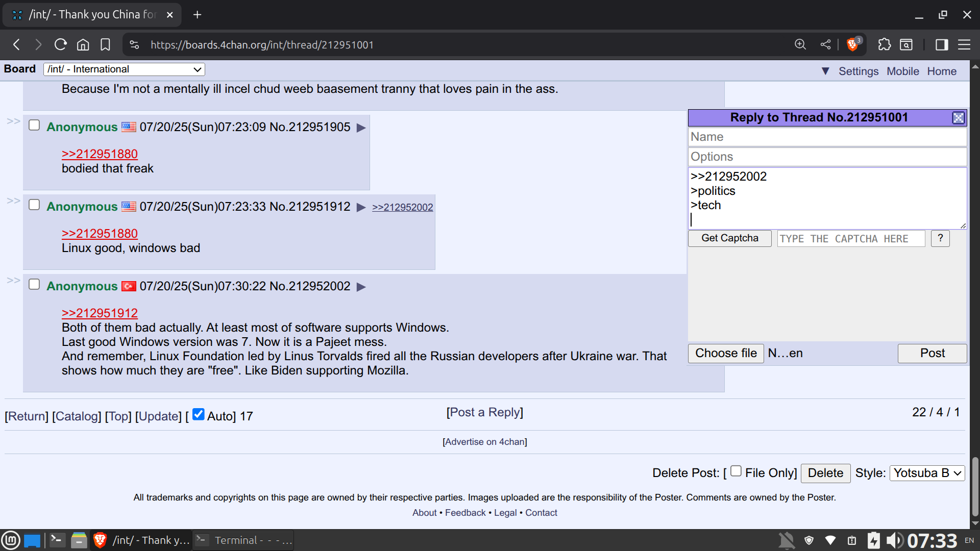Enable the File Only checkbox

click(x=736, y=471)
